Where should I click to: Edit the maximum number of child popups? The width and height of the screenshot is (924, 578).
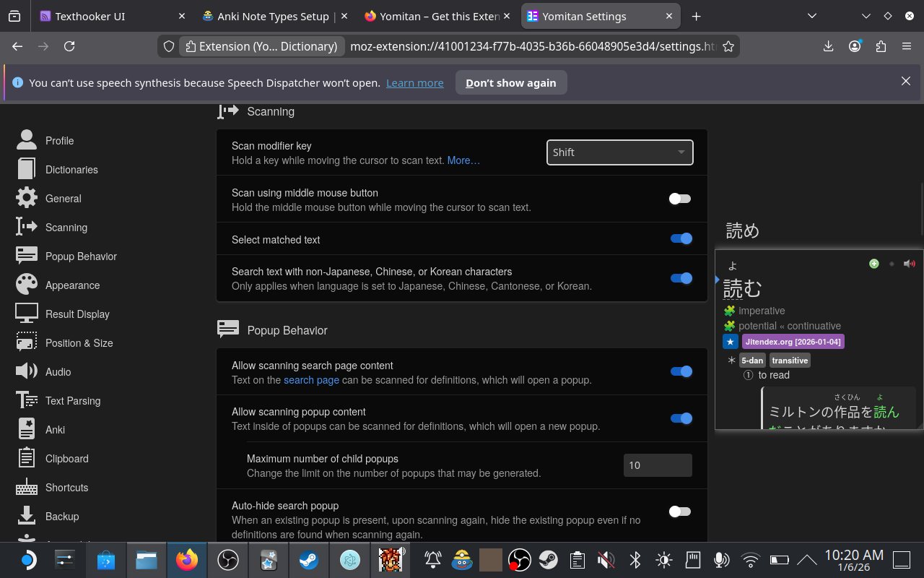click(657, 465)
